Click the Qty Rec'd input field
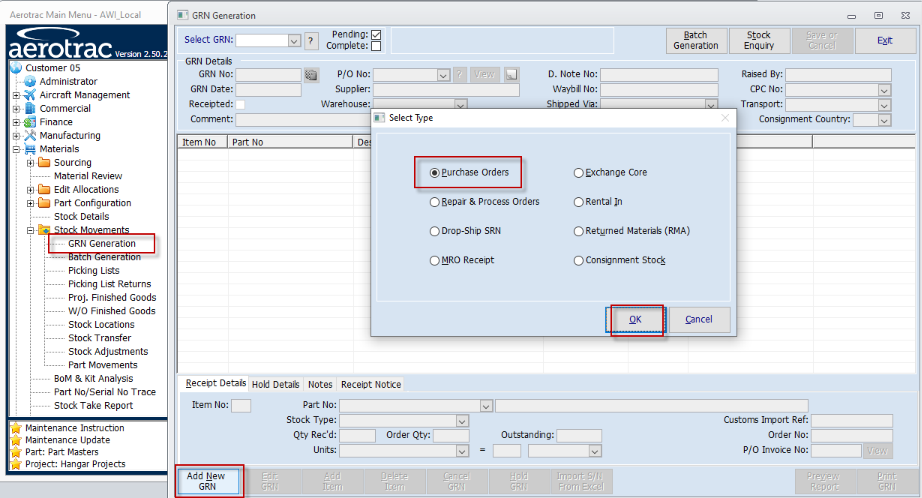The width and height of the screenshot is (922, 498). tap(358, 436)
